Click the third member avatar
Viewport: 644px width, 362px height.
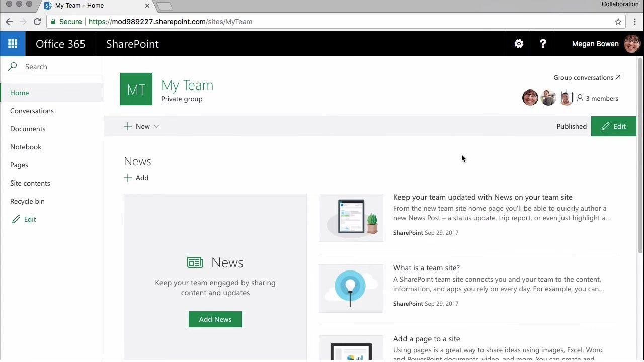coord(566,98)
